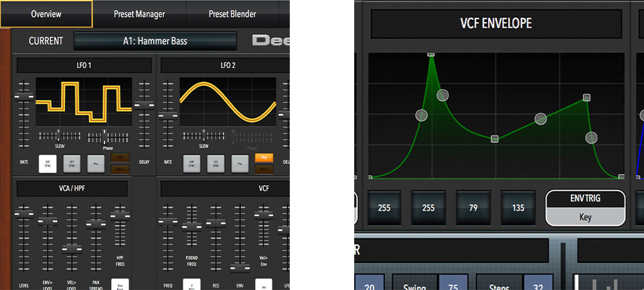The height and width of the screenshot is (290, 644).
Task: Click the envelope value field showing 135
Action: pos(518,208)
